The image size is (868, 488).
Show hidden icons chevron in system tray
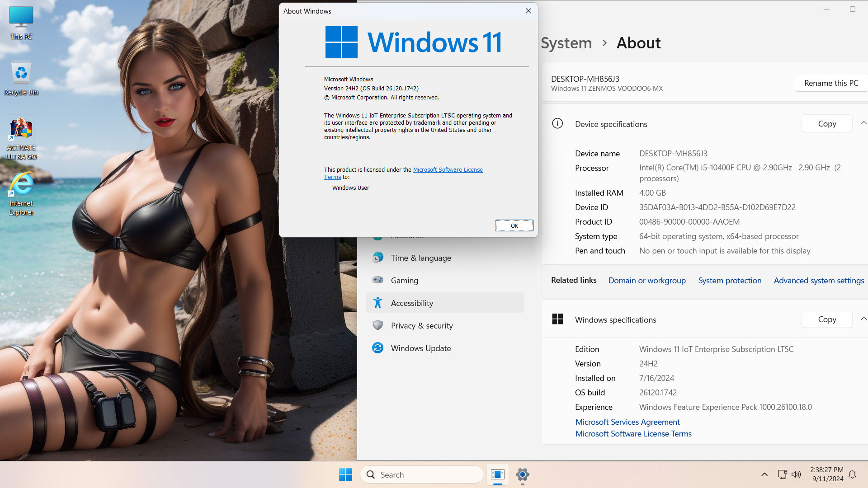[764, 474]
